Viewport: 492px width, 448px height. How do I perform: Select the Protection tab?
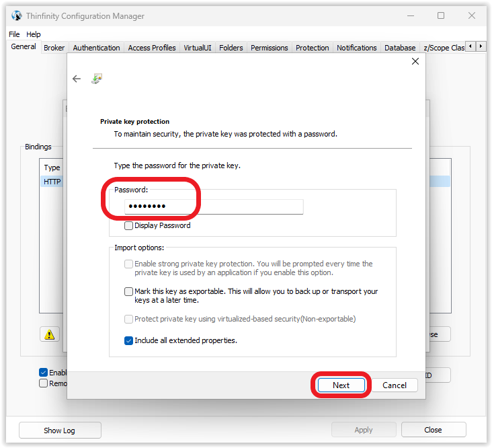point(313,48)
